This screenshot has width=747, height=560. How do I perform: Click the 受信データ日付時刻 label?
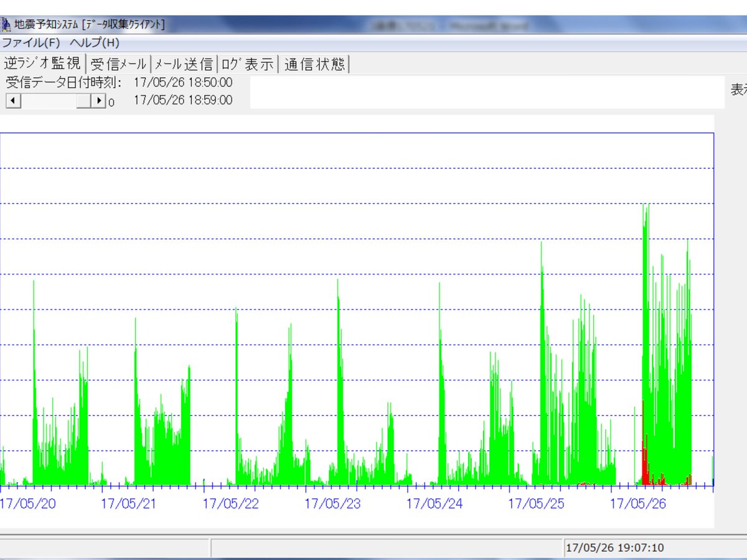coord(64,82)
